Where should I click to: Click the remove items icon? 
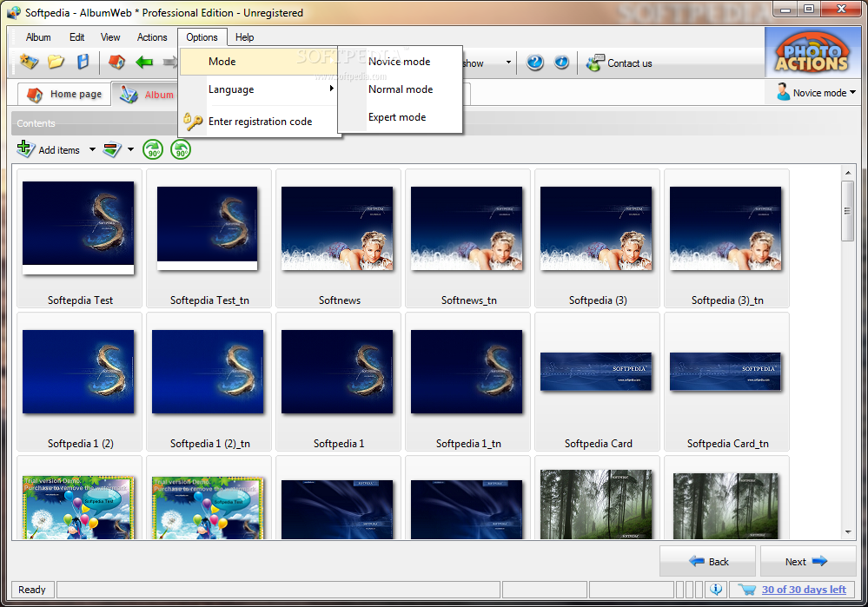112,149
